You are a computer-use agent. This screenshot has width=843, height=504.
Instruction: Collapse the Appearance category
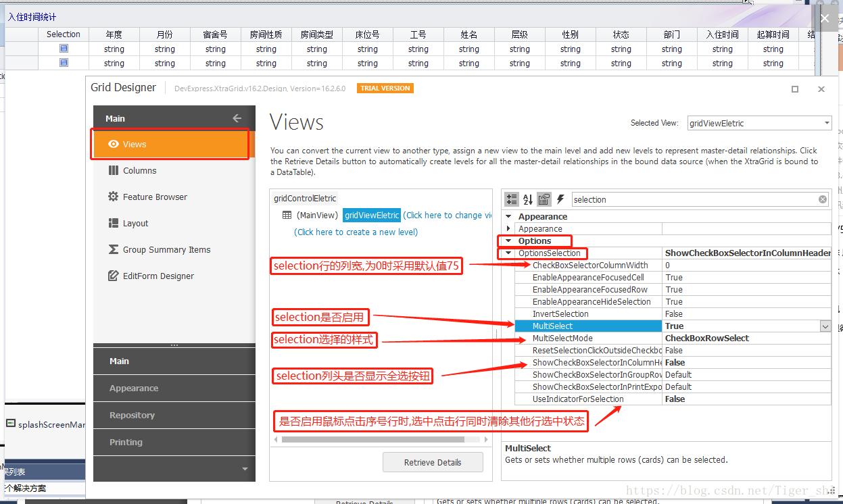(x=509, y=217)
